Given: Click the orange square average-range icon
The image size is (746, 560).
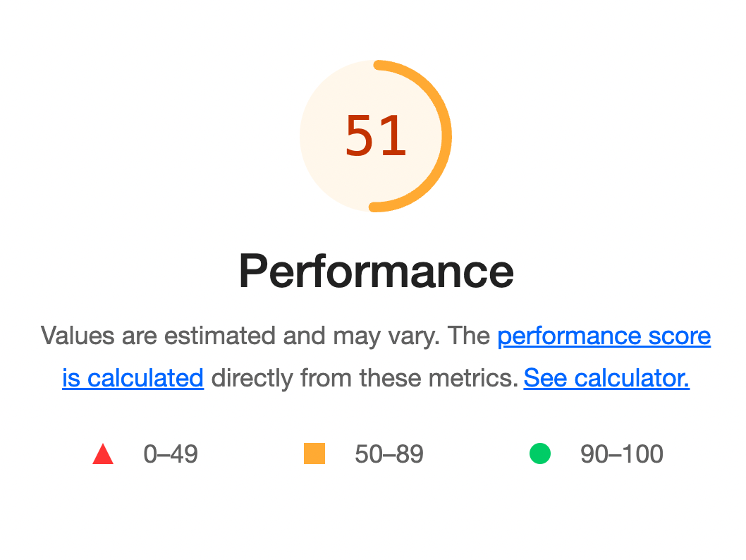Looking at the screenshot, I should coord(314,454).
